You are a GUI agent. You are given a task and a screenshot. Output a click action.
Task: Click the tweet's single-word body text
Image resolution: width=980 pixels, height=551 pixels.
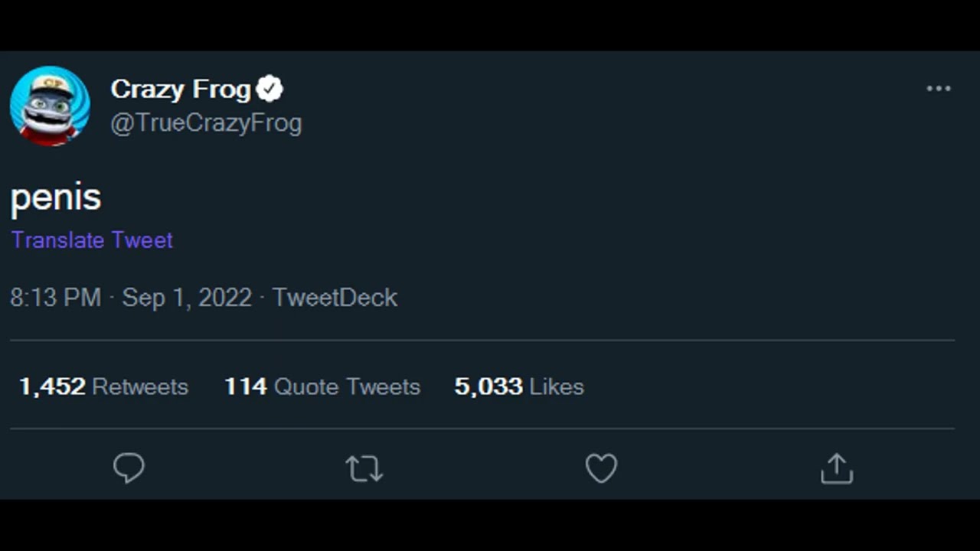pyautogui.click(x=56, y=197)
